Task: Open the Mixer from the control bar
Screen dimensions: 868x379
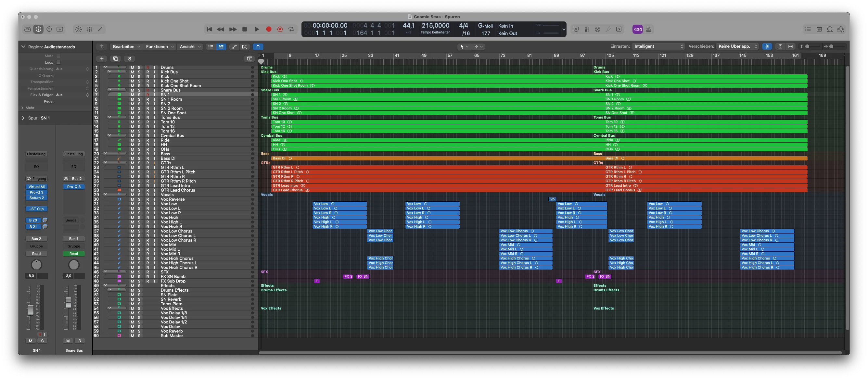Action: pos(89,29)
